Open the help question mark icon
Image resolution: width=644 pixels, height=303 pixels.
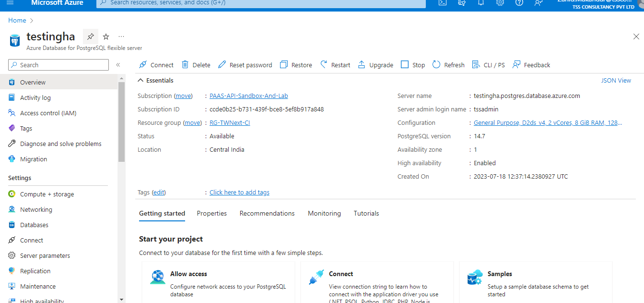(519, 2)
